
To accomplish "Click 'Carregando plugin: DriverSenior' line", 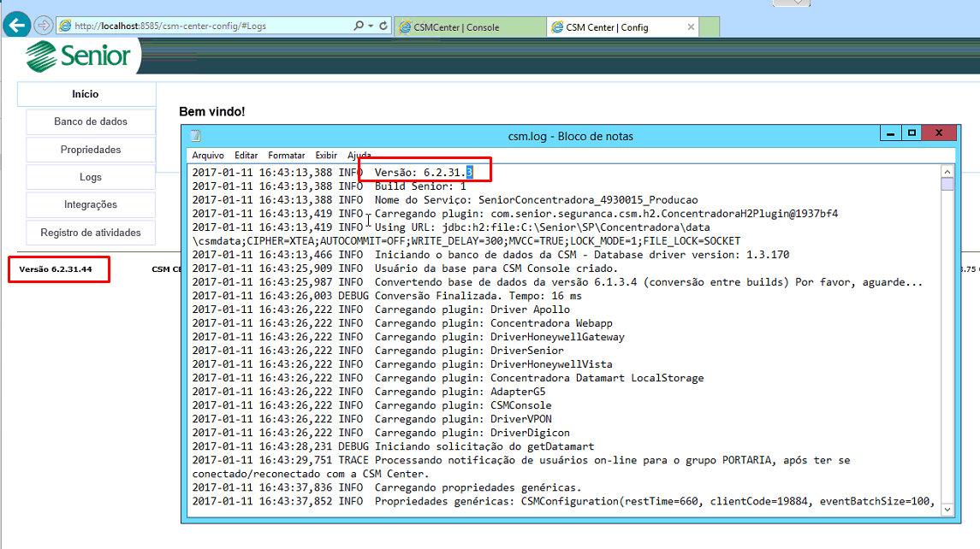I will click(469, 351).
